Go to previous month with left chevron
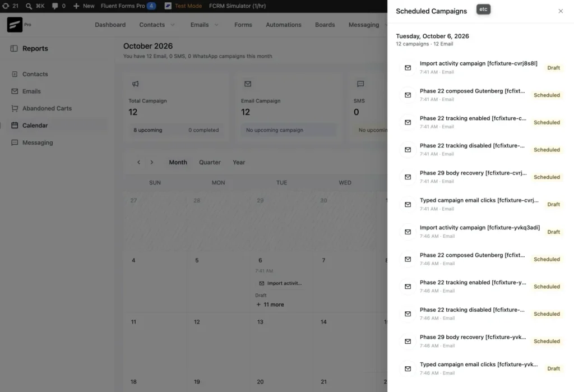Screen dimensions: 574x392 [x=138, y=162]
